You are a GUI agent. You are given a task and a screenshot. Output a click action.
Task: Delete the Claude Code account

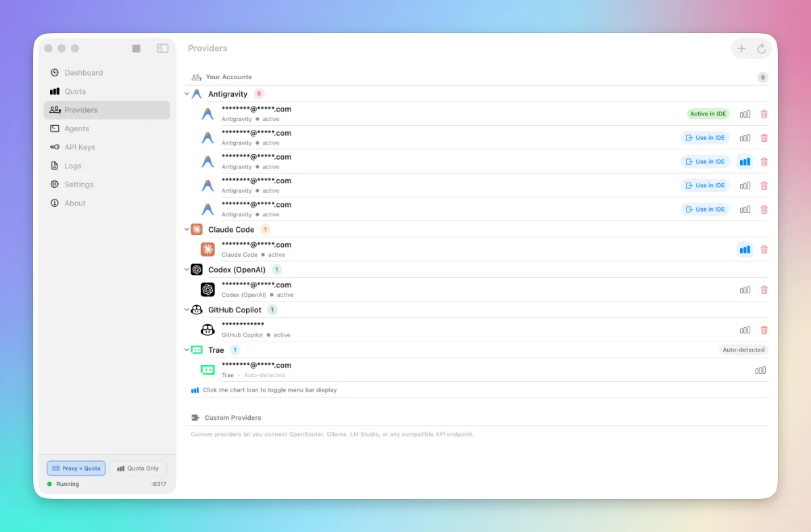764,249
